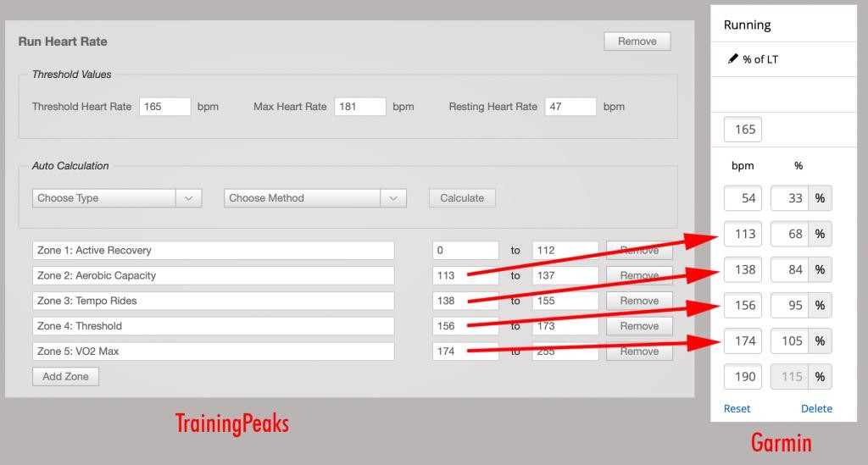Click the Add Zone button
The image size is (868, 465).
65,377
